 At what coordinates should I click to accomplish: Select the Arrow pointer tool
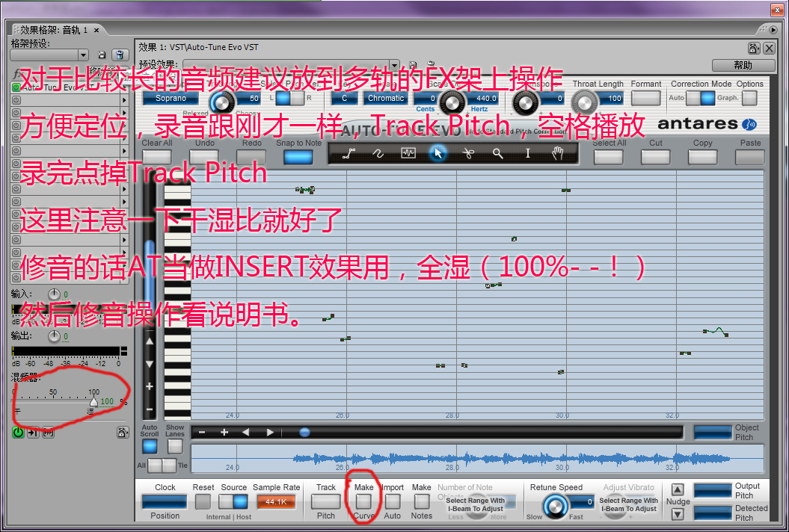tap(438, 154)
